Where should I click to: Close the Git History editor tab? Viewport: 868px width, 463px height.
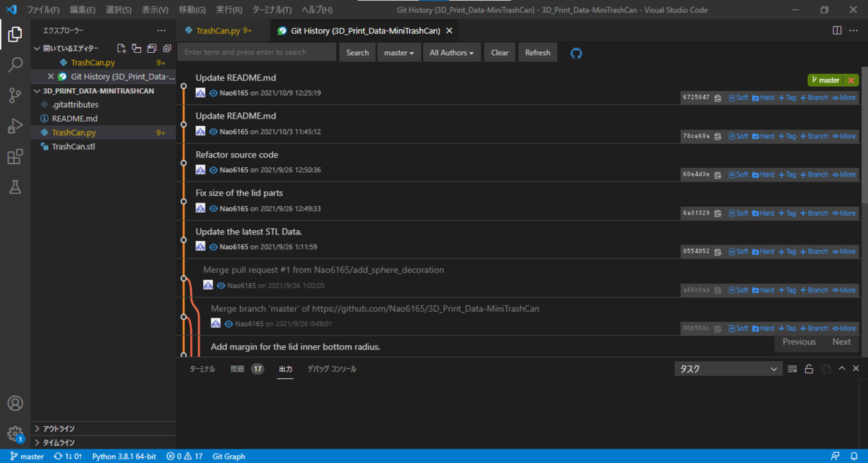click(449, 31)
